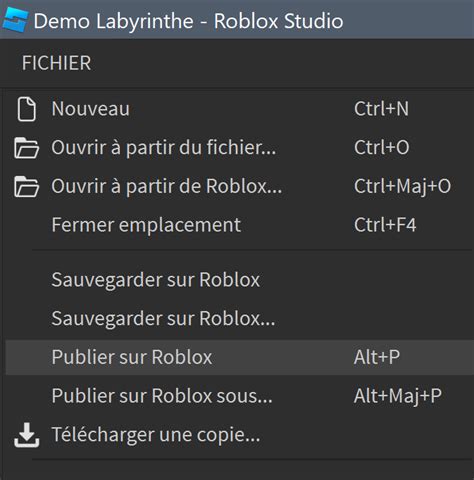This screenshot has width=474, height=480.
Task: Click the Roblox Studio logo in title bar
Action: [x=15, y=20]
